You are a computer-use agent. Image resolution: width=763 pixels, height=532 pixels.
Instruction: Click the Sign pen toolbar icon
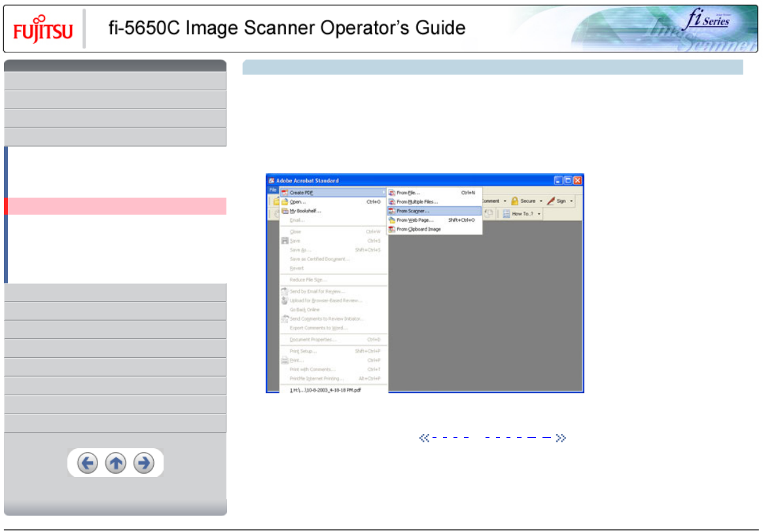[551, 201]
